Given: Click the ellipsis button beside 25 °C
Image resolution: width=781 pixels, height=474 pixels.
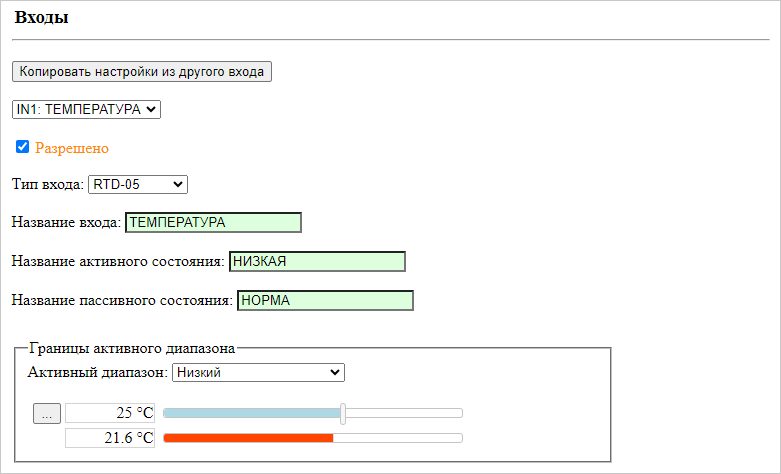Looking at the screenshot, I should (47, 413).
